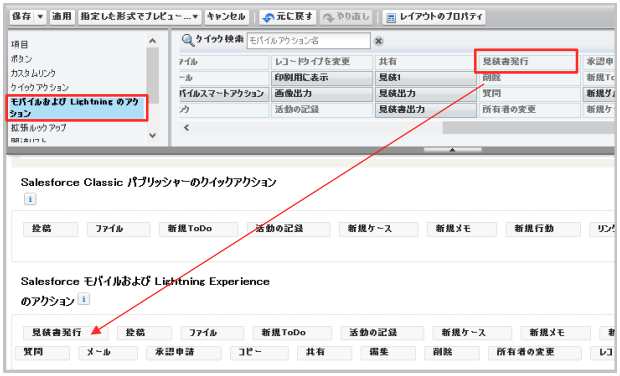Image resolution: width=620 pixels, height=376 pixels.
Task: Click 活動の記録 in Classic publisher actions
Action: [x=288, y=229]
